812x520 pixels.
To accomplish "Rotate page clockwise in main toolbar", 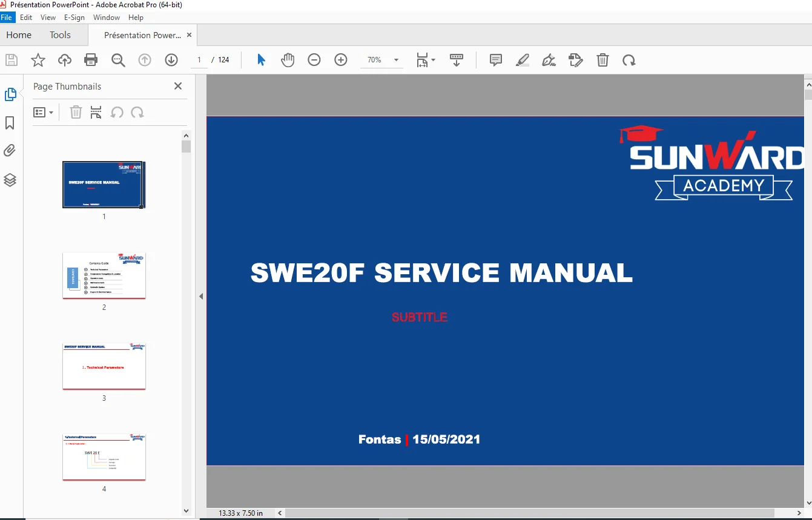I will click(x=629, y=60).
